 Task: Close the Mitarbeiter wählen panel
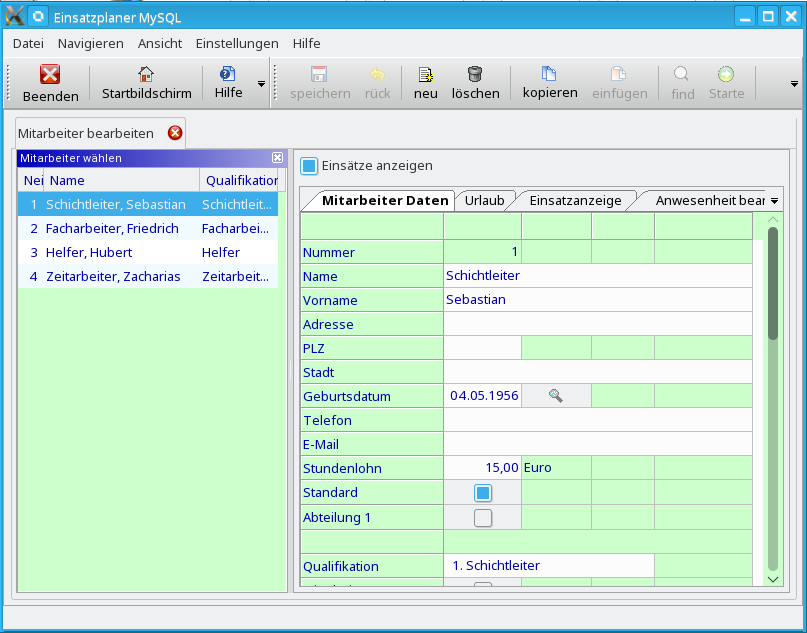278,158
